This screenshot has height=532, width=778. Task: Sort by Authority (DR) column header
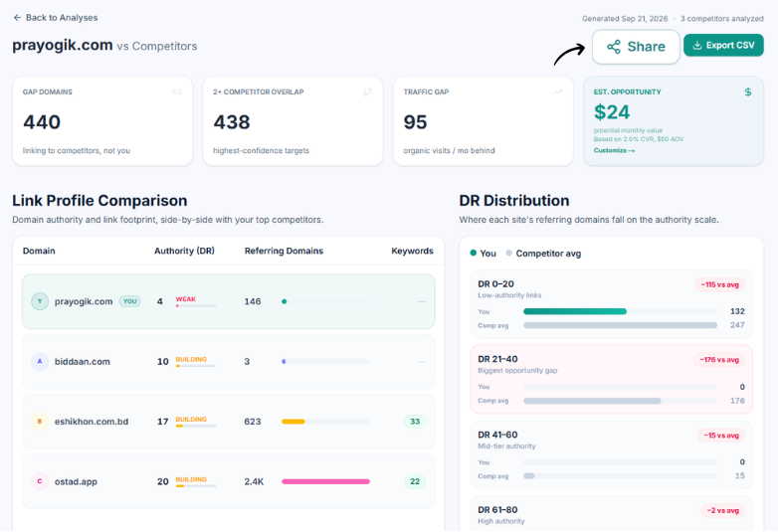(184, 251)
